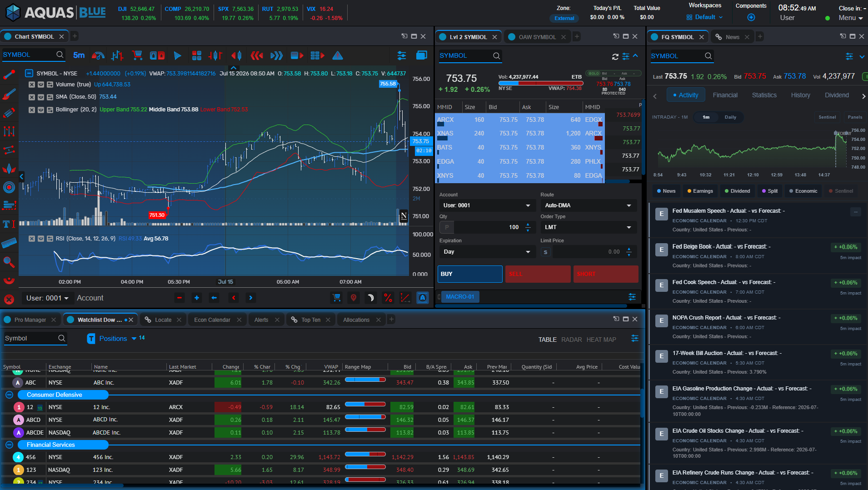Viewport: 868px width, 490px height.
Task: Click the SELL button
Action: click(538, 274)
